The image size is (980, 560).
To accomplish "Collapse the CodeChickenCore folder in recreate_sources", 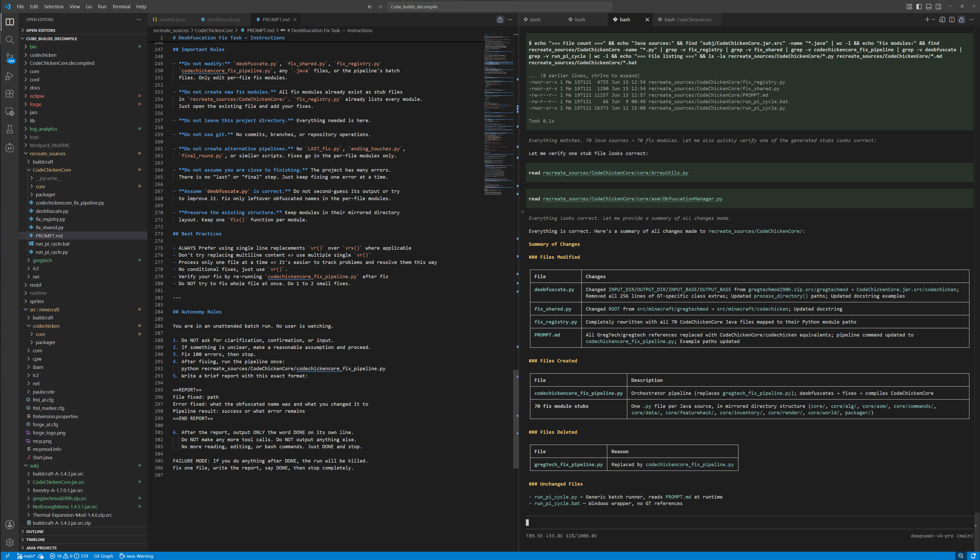I will (83, 170).
